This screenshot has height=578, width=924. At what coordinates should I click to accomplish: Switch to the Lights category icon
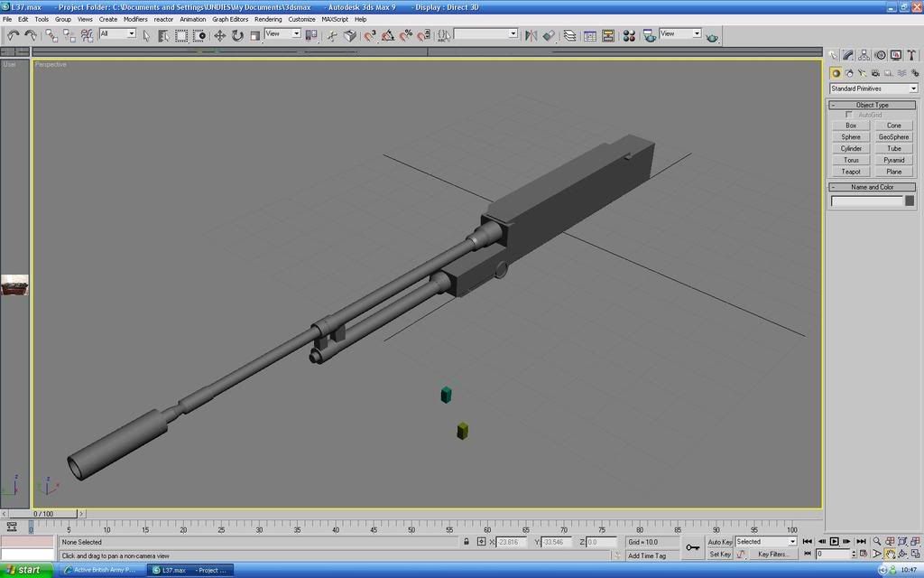[863, 73]
